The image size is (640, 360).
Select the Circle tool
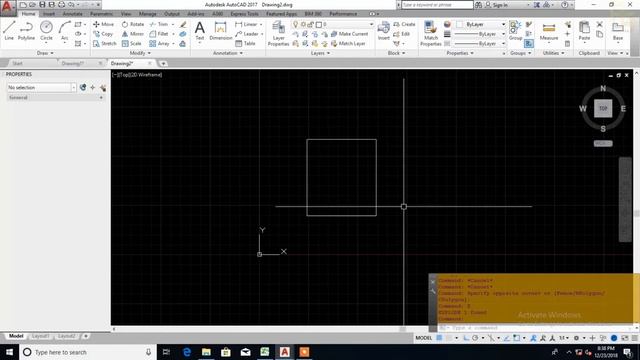(46, 31)
